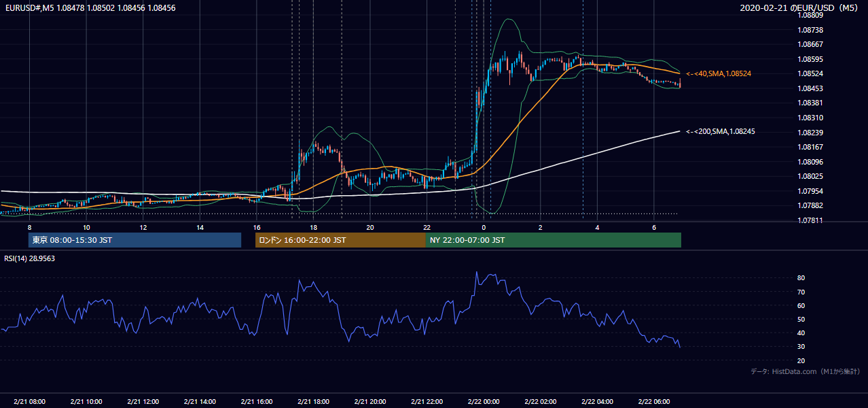The width and height of the screenshot is (868, 408).
Task: Click price axis label 1.08310
Action: (811, 118)
